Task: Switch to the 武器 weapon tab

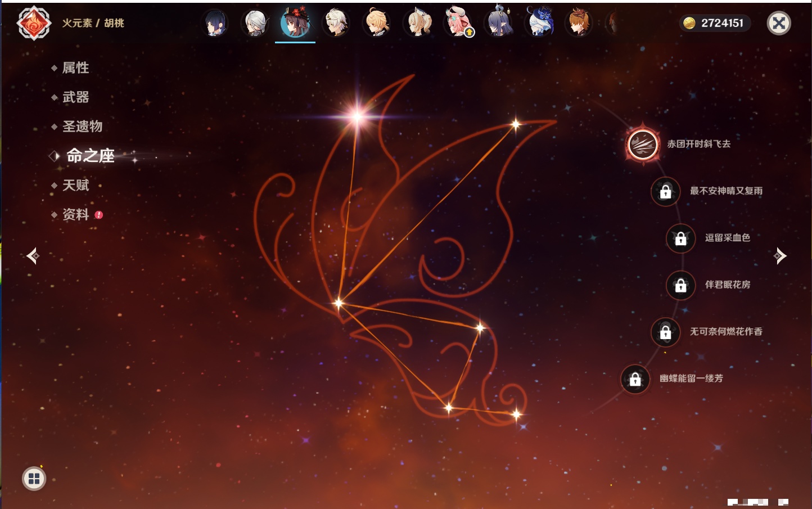Action: click(75, 97)
